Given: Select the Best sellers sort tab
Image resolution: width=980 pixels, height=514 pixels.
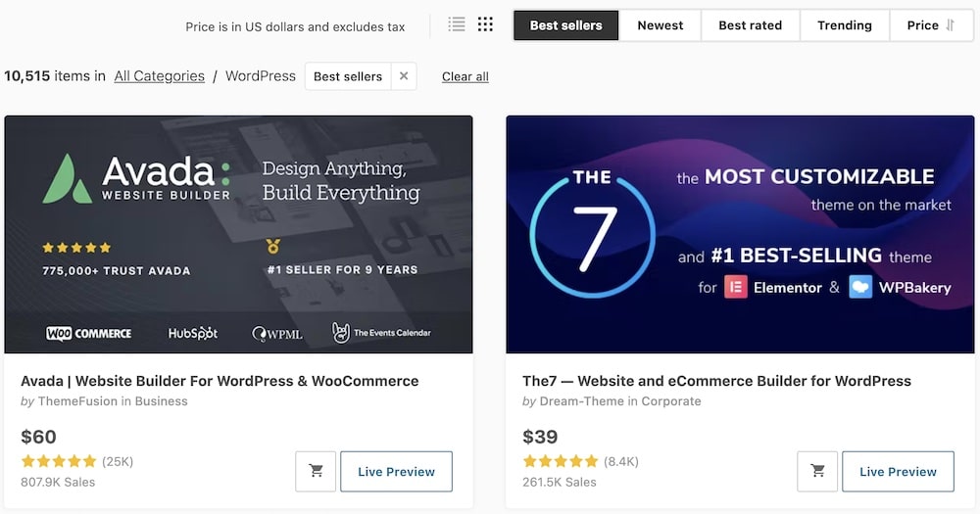Looking at the screenshot, I should point(565,25).
